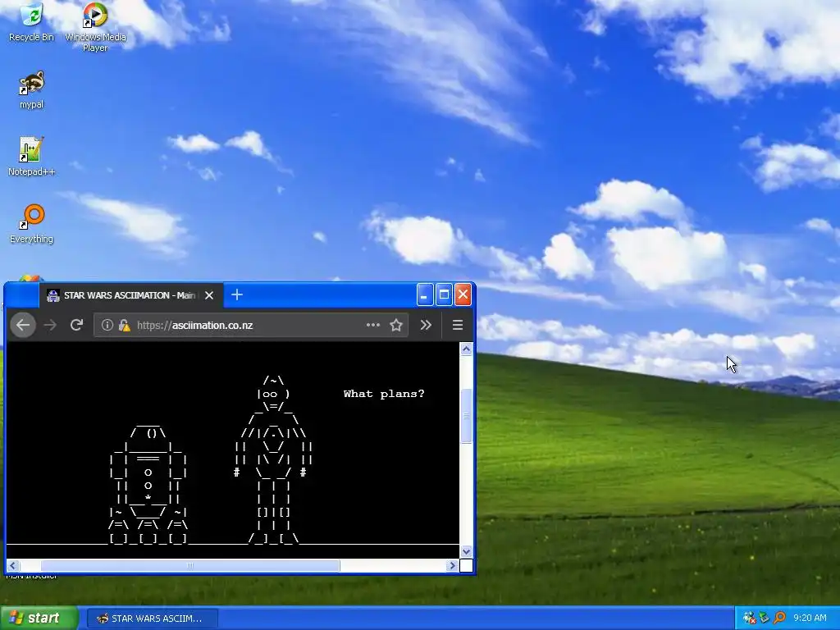
Task: Click the leftmost system tray icon
Action: pos(750,618)
